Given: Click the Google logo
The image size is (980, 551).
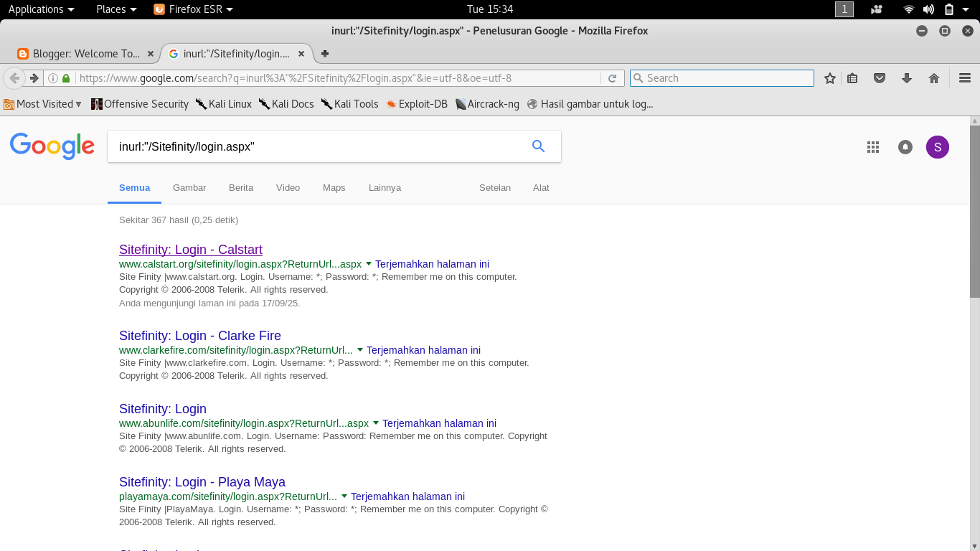Looking at the screenshot, I should (x=52, y=146).
